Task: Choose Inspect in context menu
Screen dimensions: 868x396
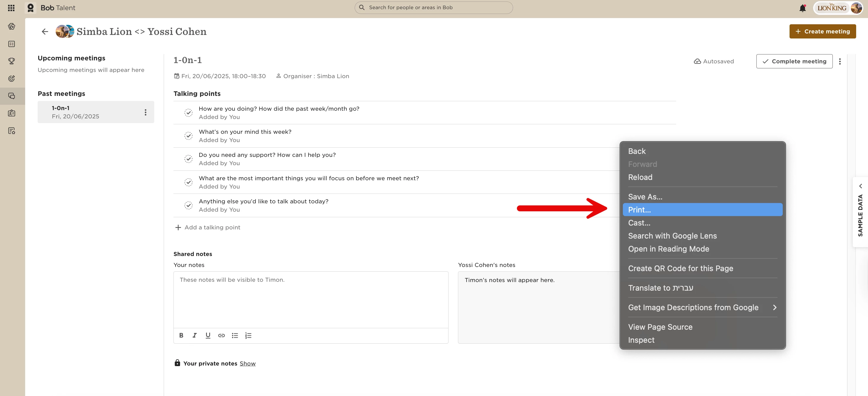Action: tap(702, 340)
